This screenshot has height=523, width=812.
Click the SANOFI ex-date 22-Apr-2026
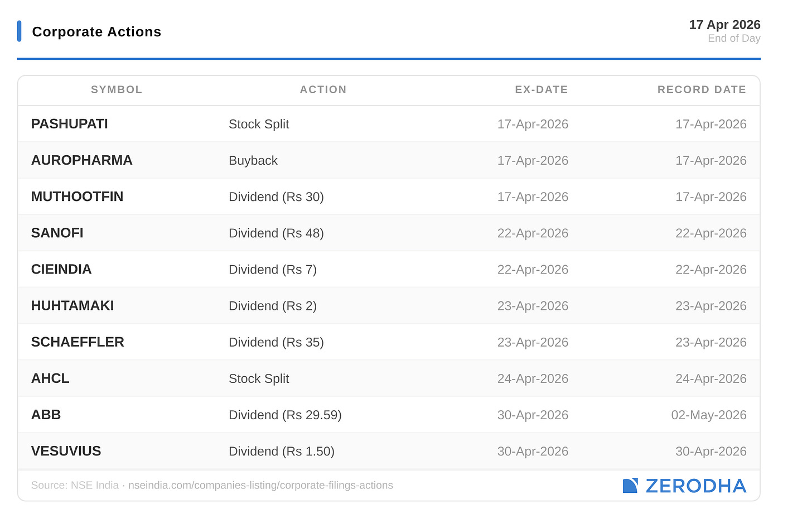click(x=533, y=233)
